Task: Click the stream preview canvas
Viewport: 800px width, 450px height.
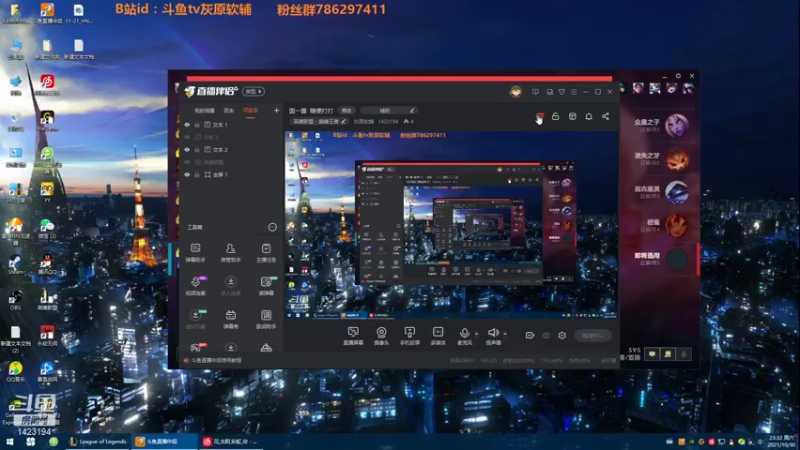Action: pyautogui.click(x=451, y=224)
